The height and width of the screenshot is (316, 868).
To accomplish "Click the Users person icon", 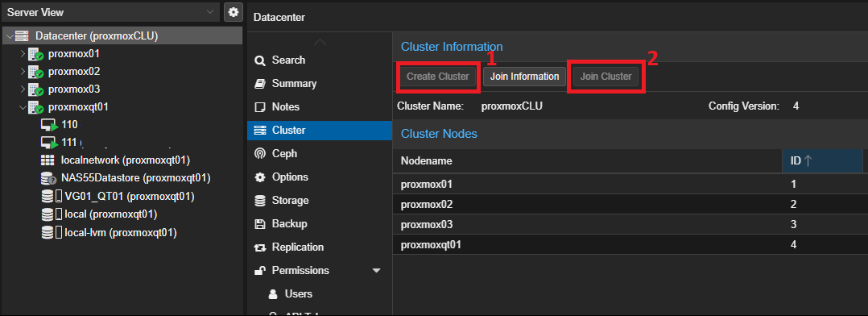I will pos(273,293).
